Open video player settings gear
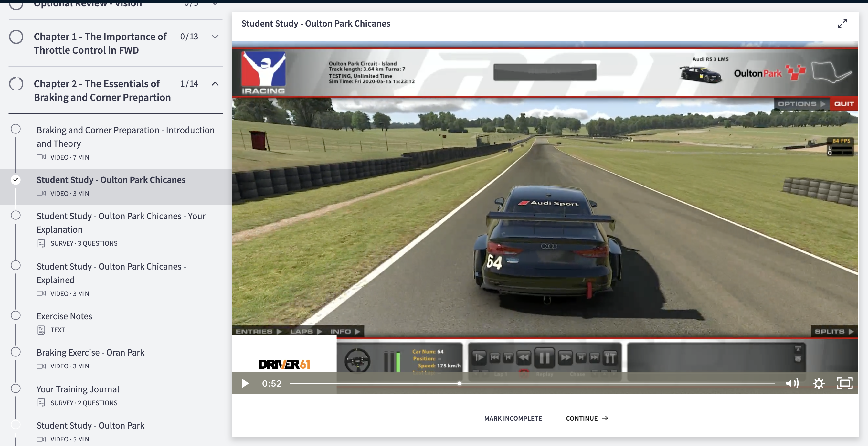This screenshot has width=868, height=446. [x=820, y=383]
